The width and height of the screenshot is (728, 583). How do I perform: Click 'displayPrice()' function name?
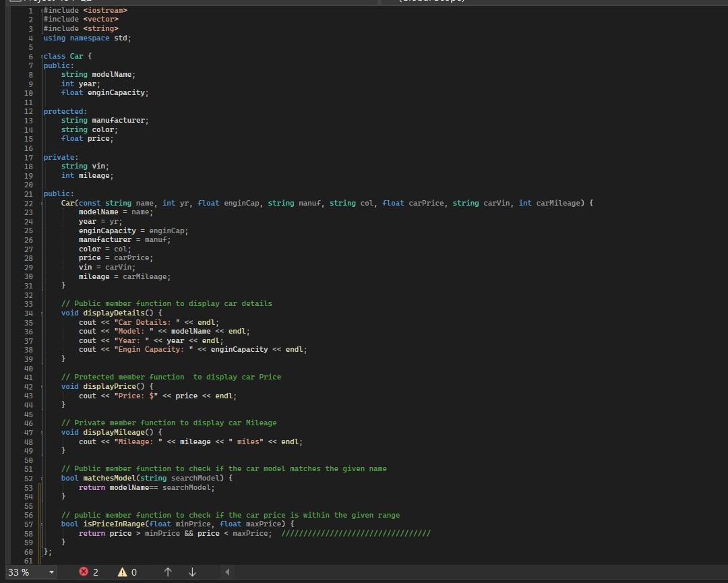click(114, 386)
